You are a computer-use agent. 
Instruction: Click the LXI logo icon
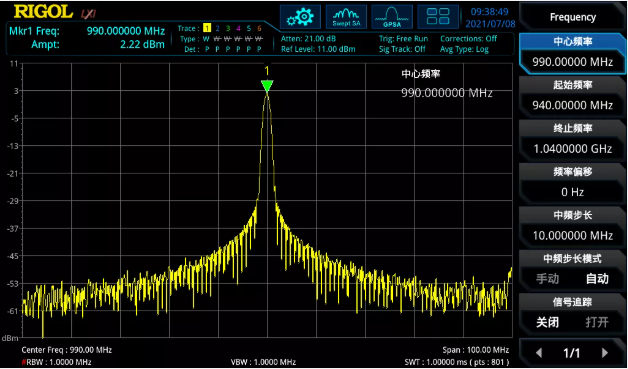[88, 14]
